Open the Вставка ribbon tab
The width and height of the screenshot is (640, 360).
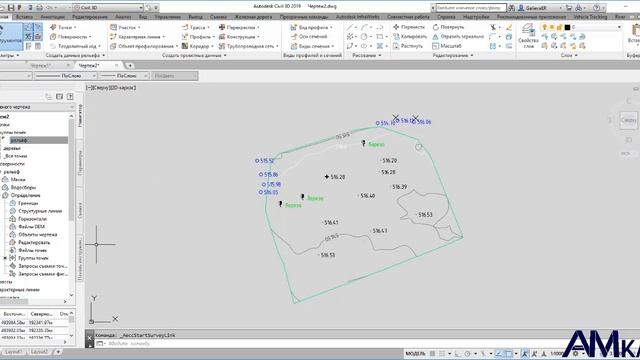[x=24, y=17]
